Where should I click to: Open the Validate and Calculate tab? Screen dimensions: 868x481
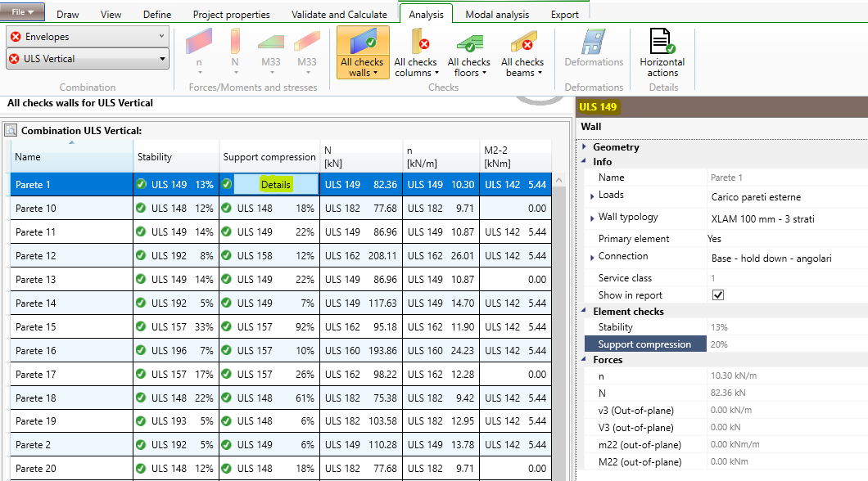[x=339, y=15]
